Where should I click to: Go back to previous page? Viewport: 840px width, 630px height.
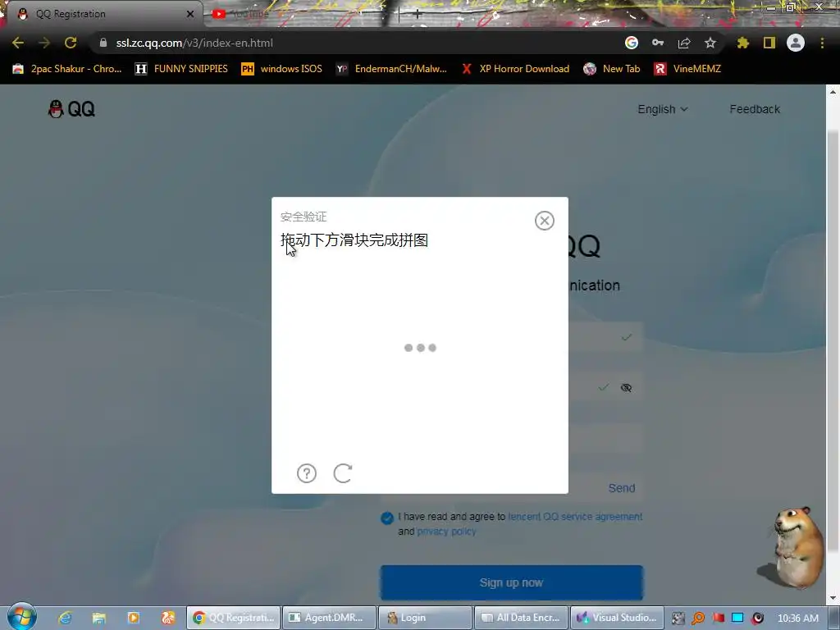(x=18, y=43)
